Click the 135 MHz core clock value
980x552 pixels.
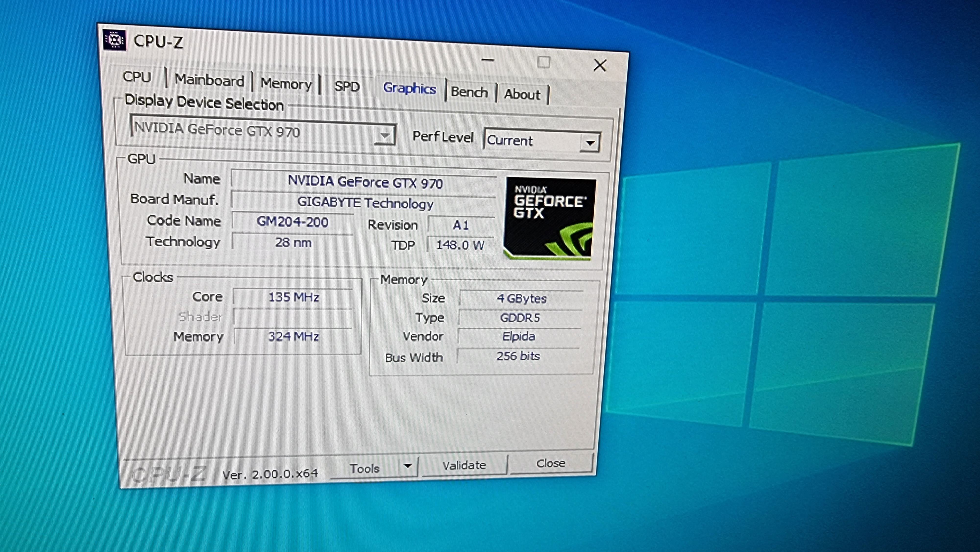coord(293,297)
